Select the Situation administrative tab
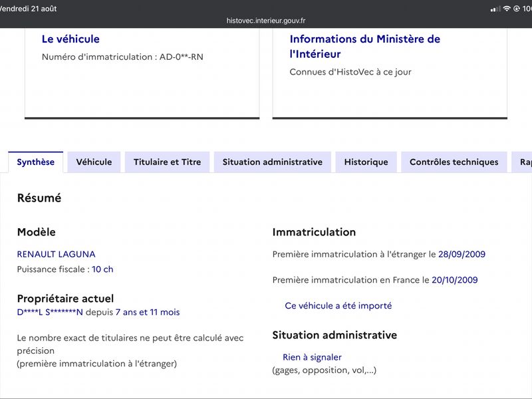 pos(273,162)
